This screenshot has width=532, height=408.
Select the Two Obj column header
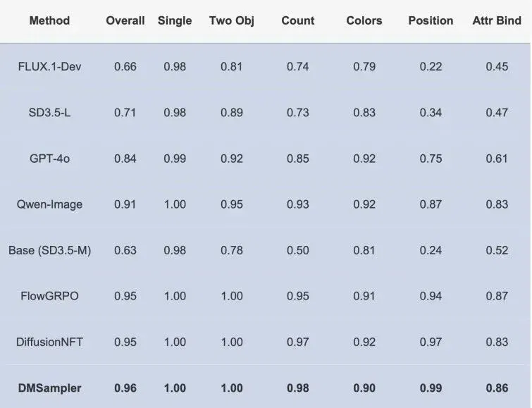tap(232, 21)
